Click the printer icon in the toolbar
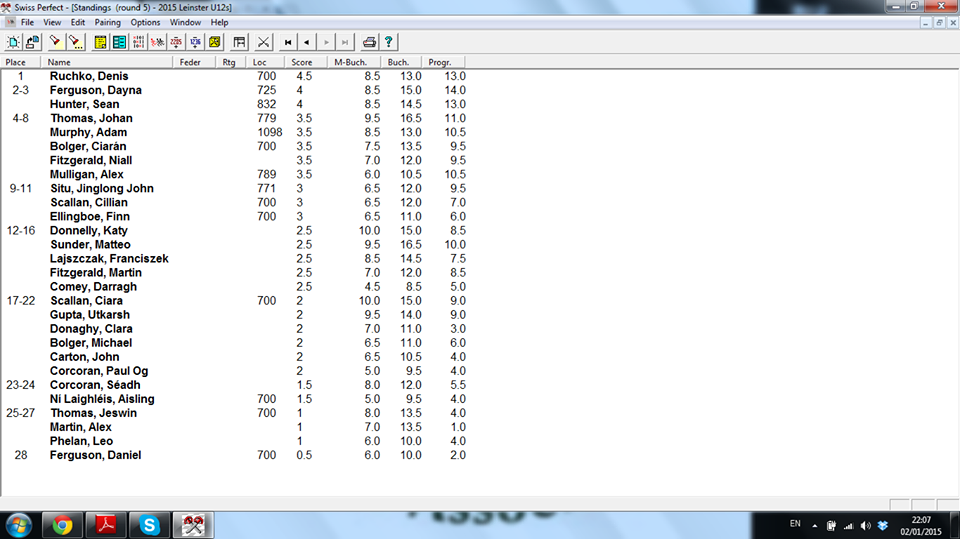 [x=369, y=42]
